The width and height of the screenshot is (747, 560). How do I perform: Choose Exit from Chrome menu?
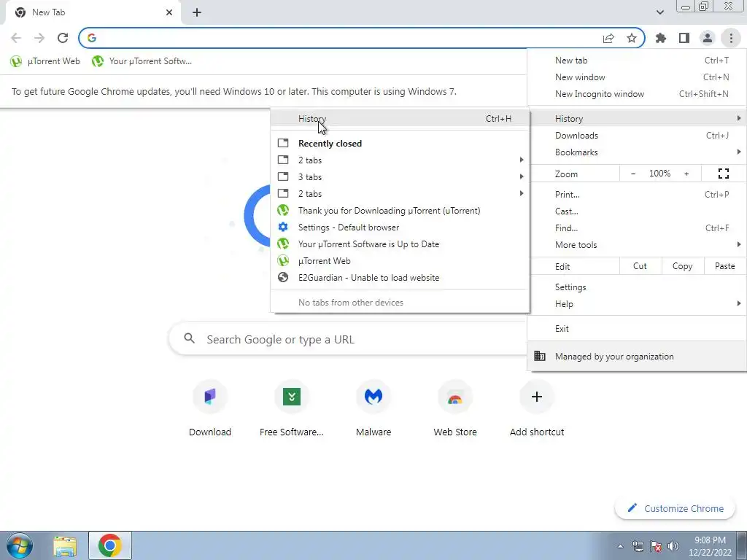pyautogui.click(x=637, y=329)
